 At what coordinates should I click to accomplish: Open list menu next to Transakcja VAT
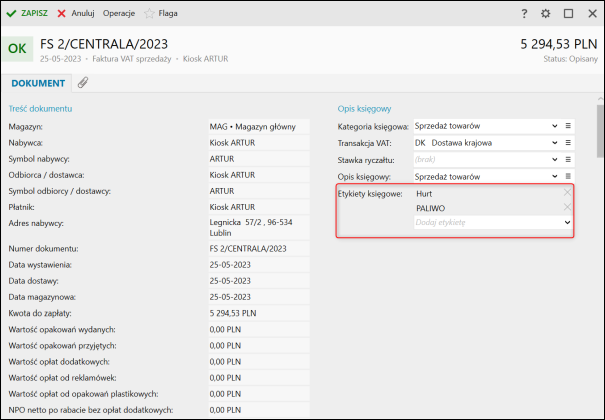pyautogui.click(x=568, y=143)
